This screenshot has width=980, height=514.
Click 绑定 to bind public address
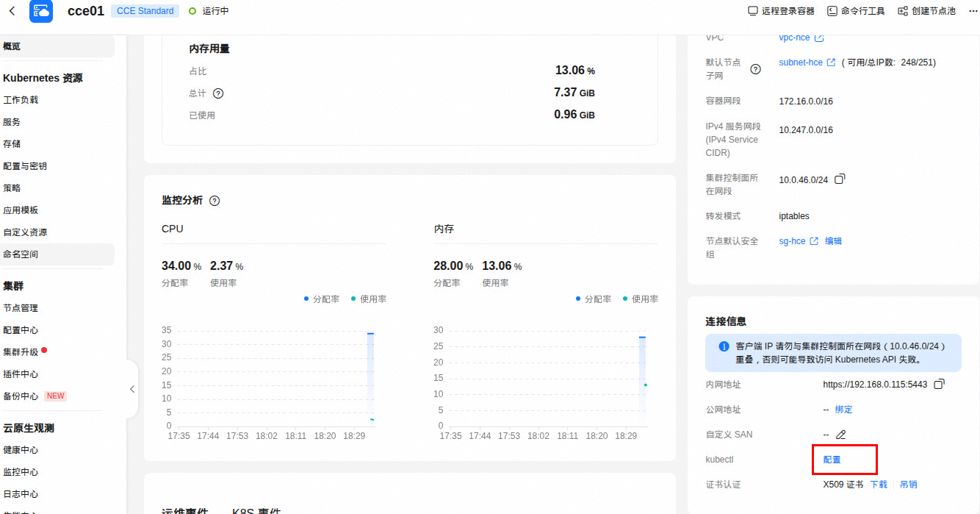click(x=843, y=410)
